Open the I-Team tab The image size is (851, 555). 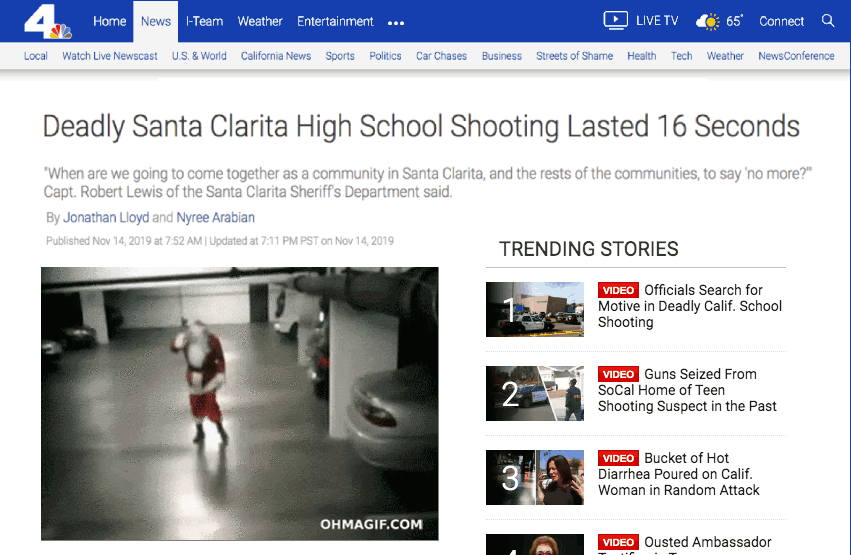click(204, 21)
